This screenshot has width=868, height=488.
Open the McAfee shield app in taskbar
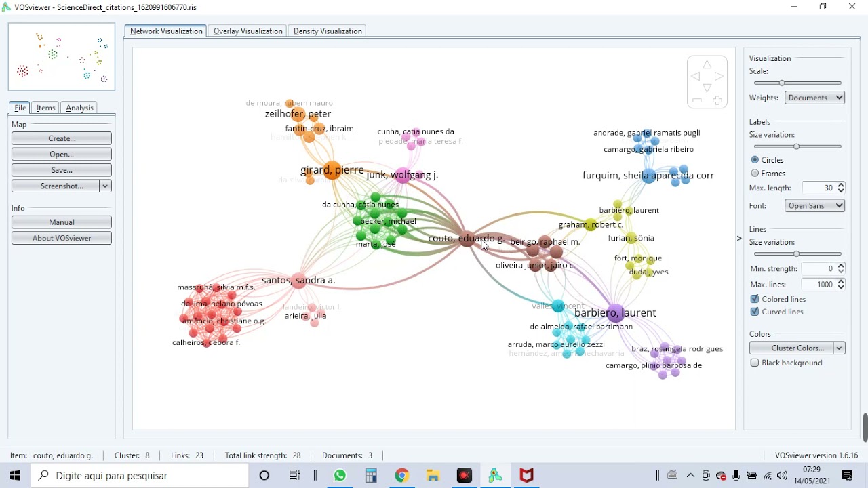click(527, 476)
